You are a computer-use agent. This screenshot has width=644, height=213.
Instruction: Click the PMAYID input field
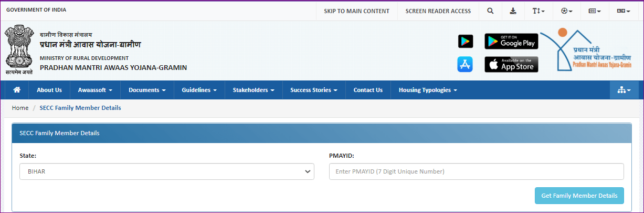476,171
